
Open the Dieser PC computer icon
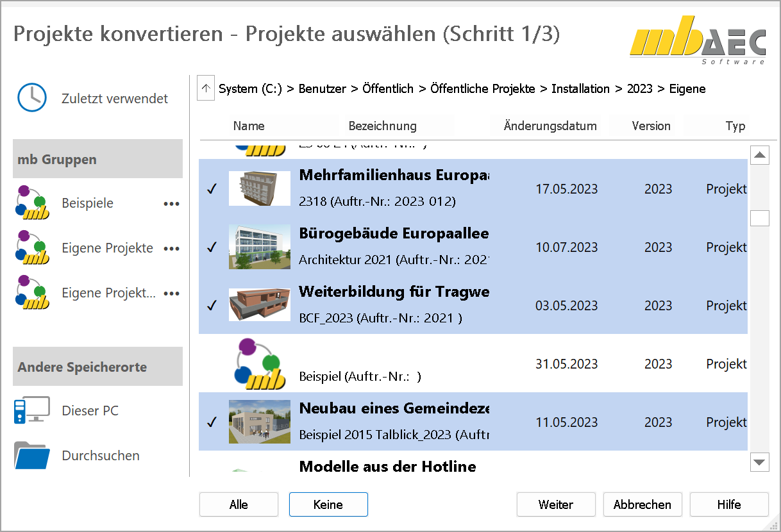click(x=32, y=411)
